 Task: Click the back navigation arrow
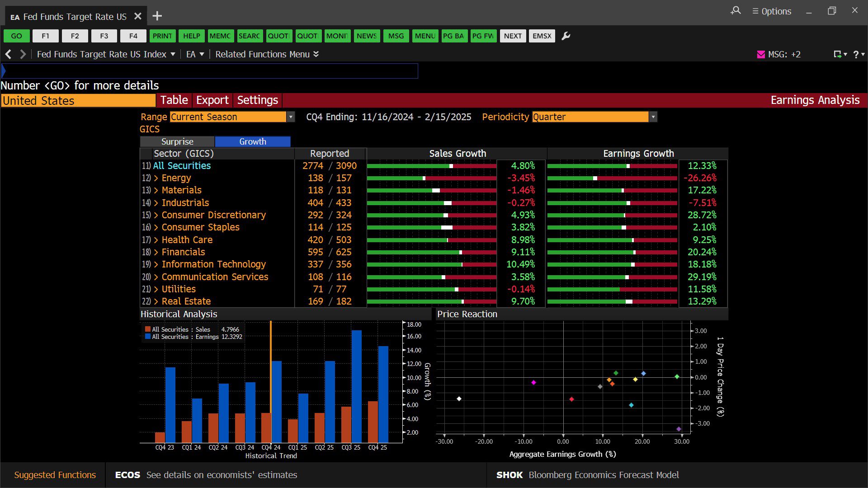tap(8, 54)
